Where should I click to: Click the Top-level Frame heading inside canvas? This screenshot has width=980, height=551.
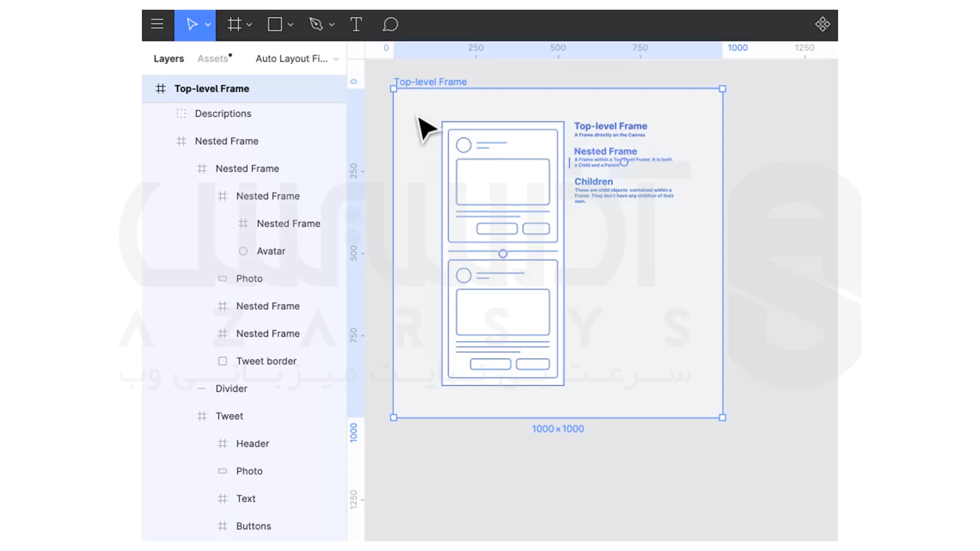(x=610, y=126)
